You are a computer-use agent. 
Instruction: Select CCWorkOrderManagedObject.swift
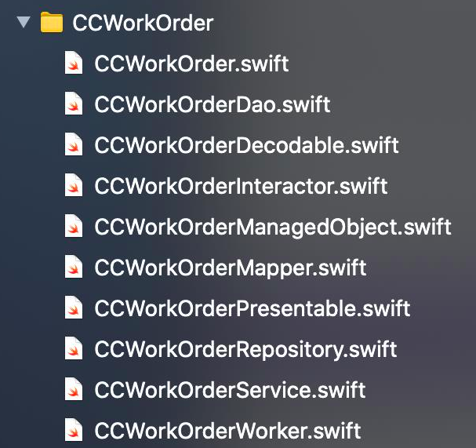272,227
